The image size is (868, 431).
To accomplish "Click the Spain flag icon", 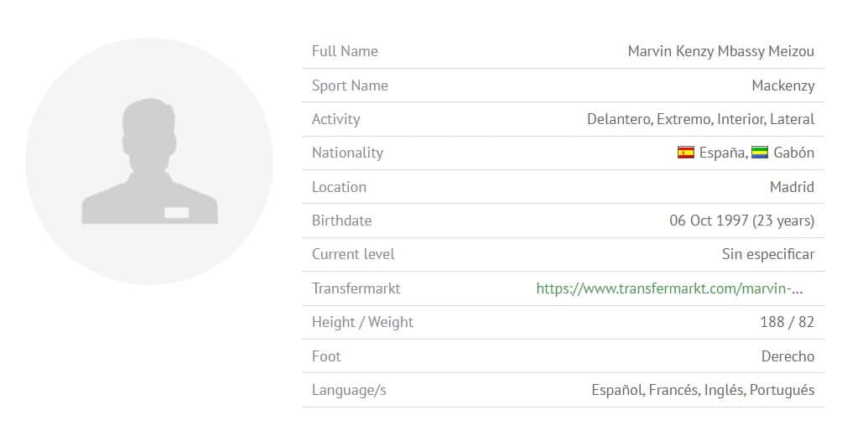I will coord(685,152).
